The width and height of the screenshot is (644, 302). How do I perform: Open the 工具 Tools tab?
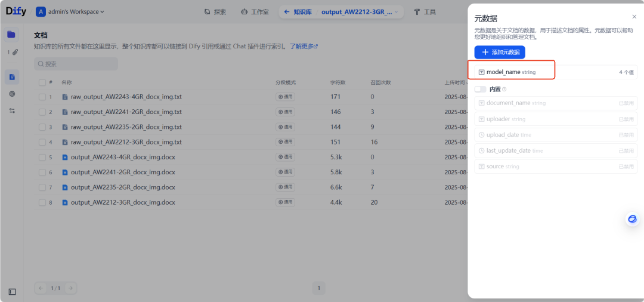tap(425, 12)
